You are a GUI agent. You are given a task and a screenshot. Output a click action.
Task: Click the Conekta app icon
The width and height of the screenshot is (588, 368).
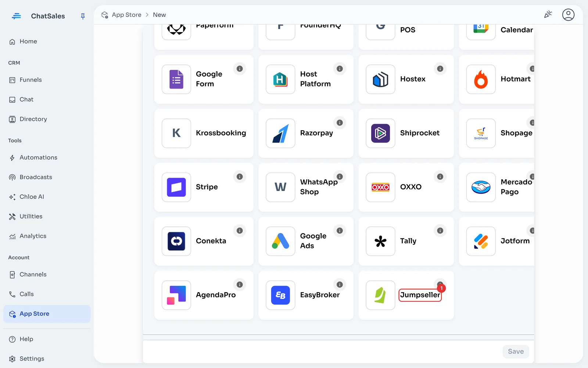point(176,241)
